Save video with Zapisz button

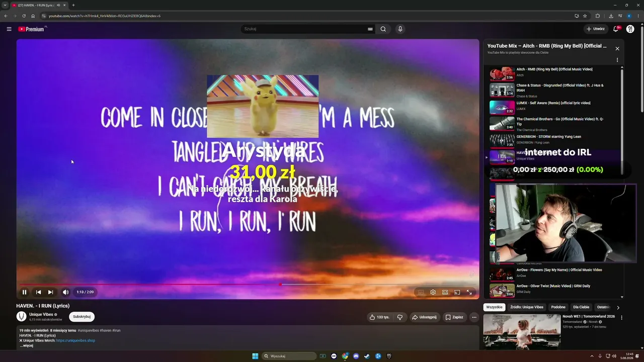tap(454, 317)
